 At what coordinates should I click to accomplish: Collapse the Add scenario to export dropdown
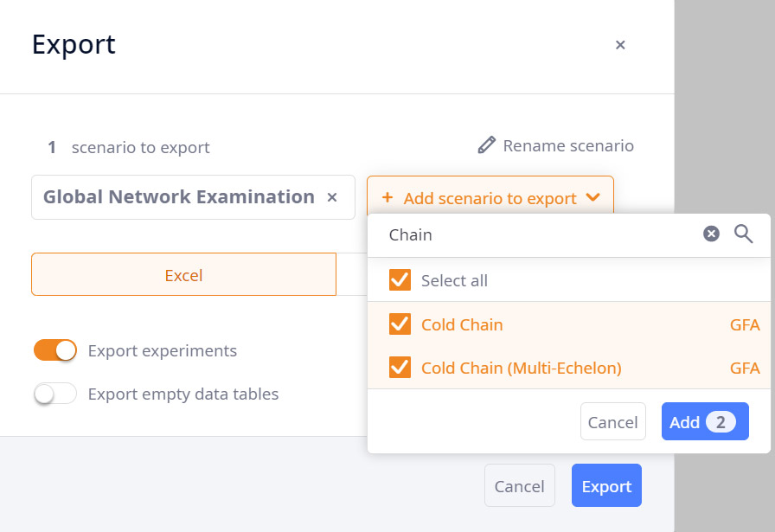[490, 196]
